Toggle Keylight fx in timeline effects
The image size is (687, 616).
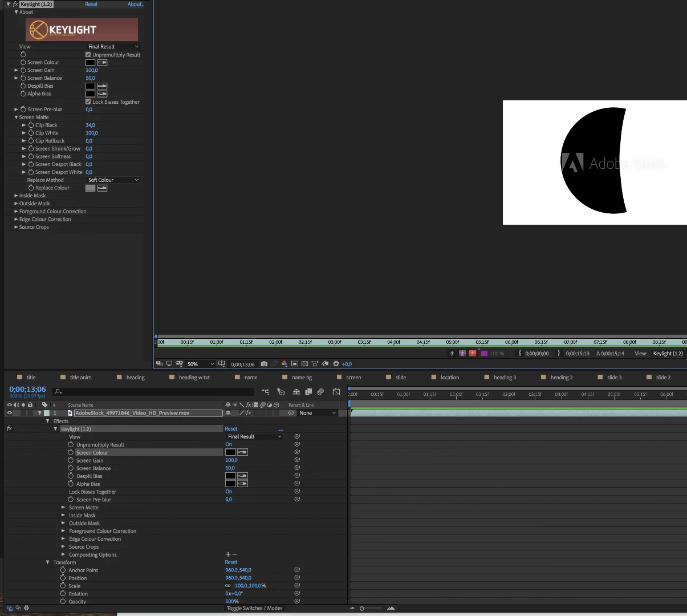pyautogui.click(x=9, y=428)
